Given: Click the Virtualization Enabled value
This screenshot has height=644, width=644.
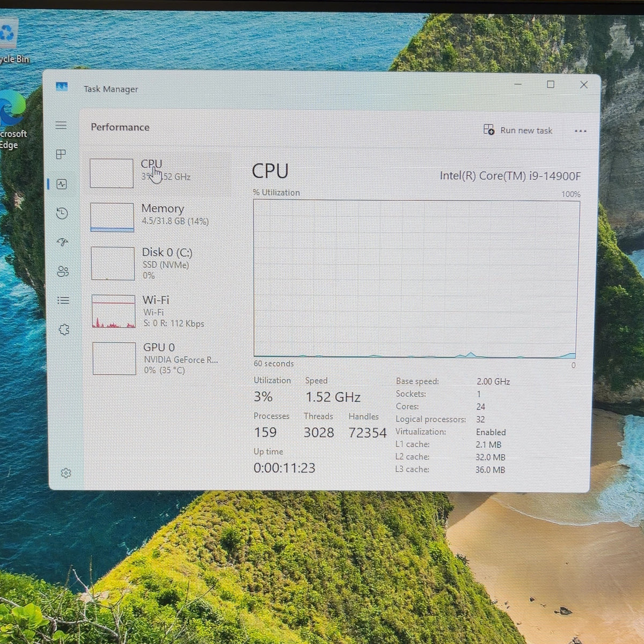Looking at the screenshot, I should click(491, 432).
